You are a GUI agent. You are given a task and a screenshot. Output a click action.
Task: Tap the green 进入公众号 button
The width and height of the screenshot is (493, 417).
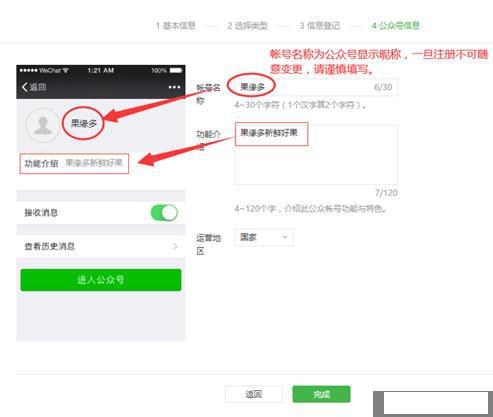101,280
